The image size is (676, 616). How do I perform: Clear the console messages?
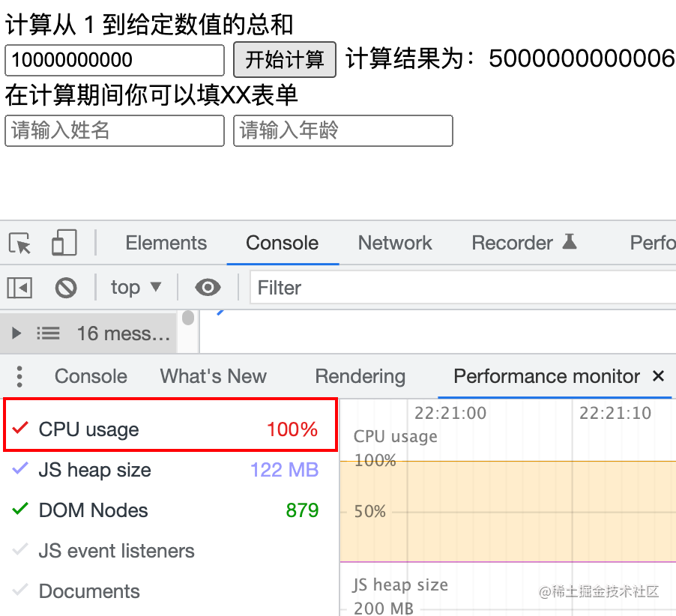[x=66, y=288]
